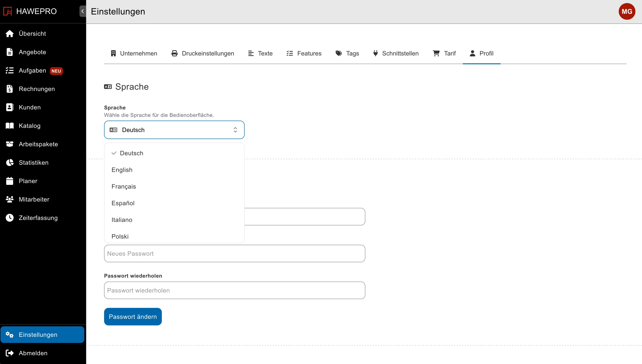Click the Kunden contact icon
Screen dimensions: 642x364
(9, 107)
